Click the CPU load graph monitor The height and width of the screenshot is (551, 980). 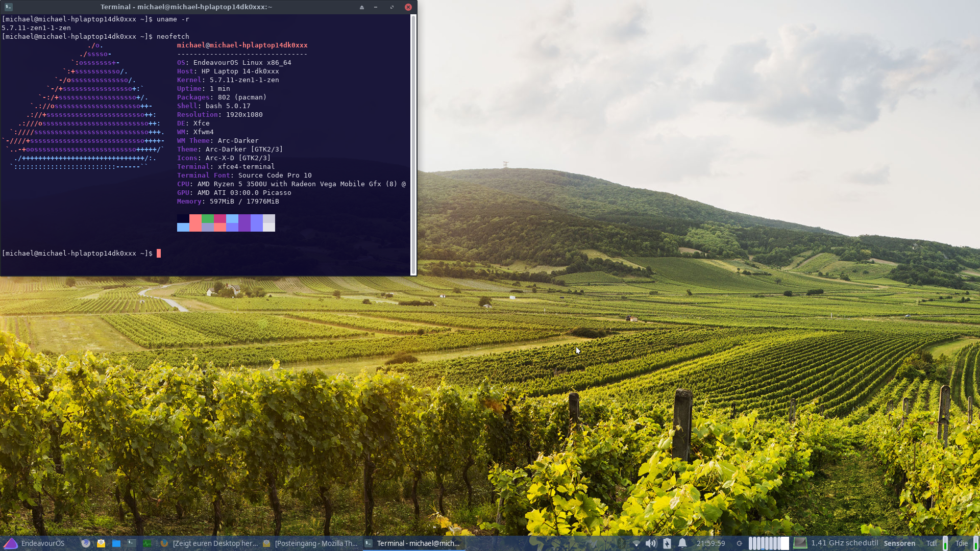(x=768, y=543)
